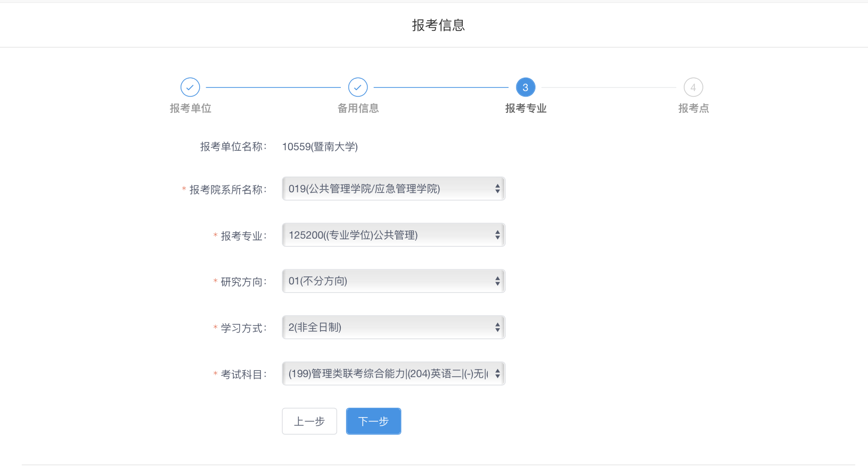Click the 10559(暨南大学) unit name text
The height and width of the screenshot is (473, 868).
(x=320, y=146)
